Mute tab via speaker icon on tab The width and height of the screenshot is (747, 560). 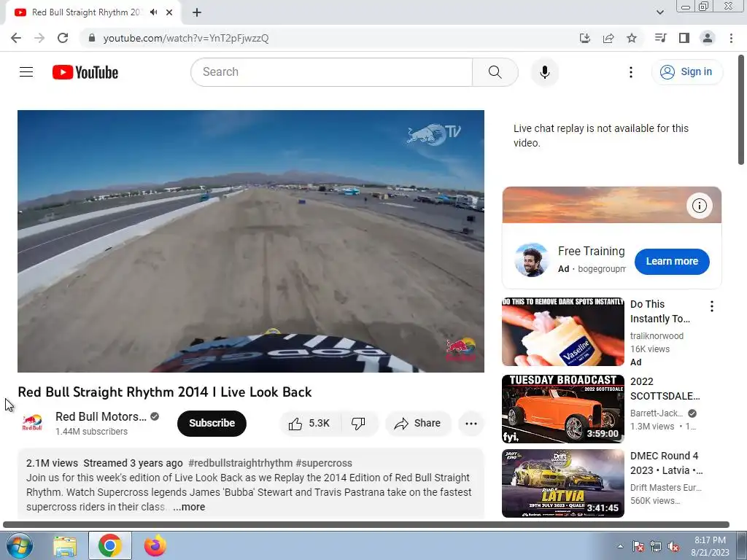(153, 12)
